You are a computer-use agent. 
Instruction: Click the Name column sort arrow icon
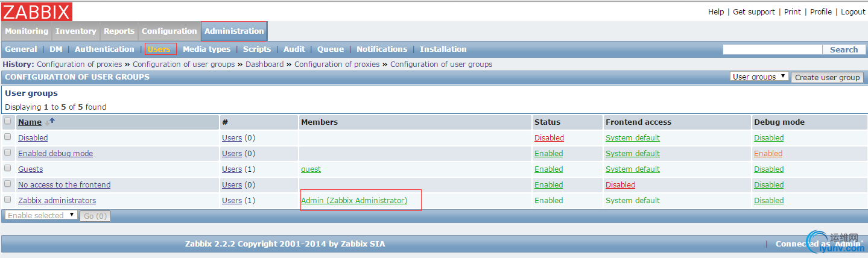(49, 122)
